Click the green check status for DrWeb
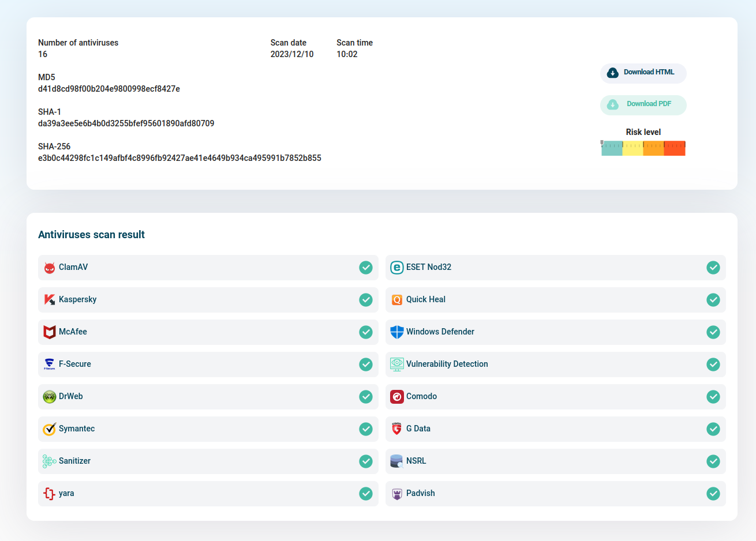This screenshot has height=541, width=756. (366, 397)
